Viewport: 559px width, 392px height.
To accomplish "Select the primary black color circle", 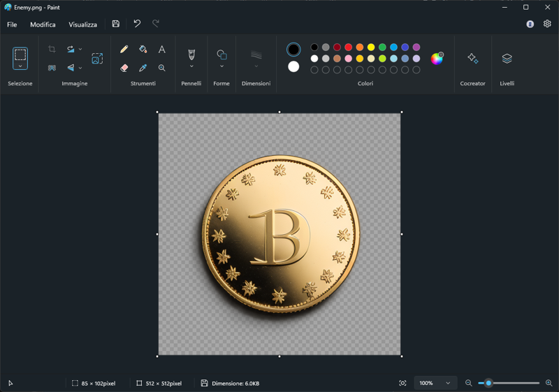I will [293, 50].
